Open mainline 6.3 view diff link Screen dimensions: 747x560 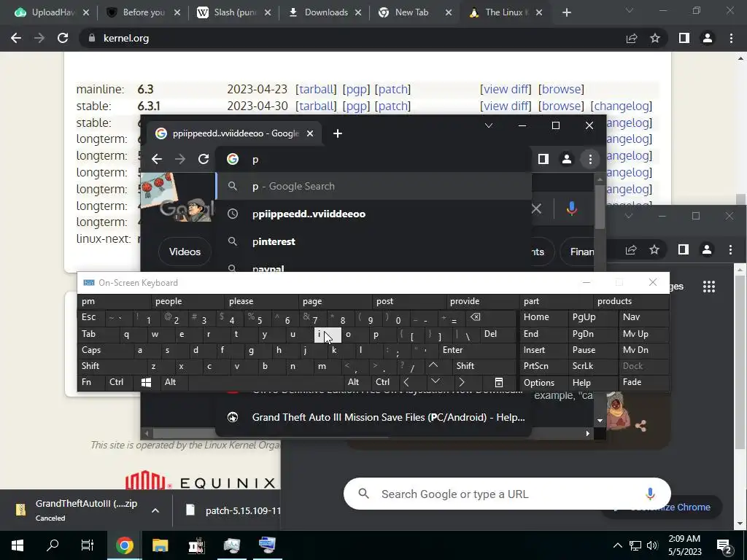pos(506,89)
